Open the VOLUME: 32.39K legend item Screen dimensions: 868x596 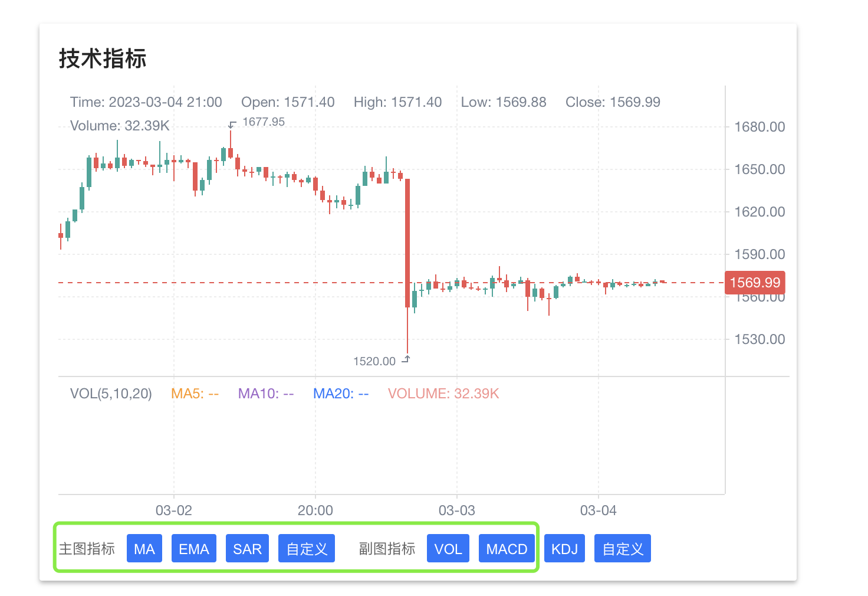(x=443, y=394)
